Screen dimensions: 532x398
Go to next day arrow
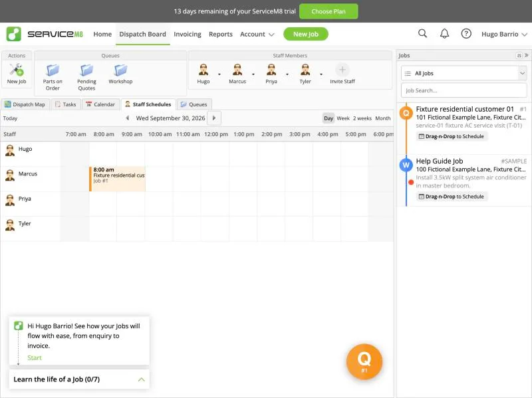(x=214, y=118)
